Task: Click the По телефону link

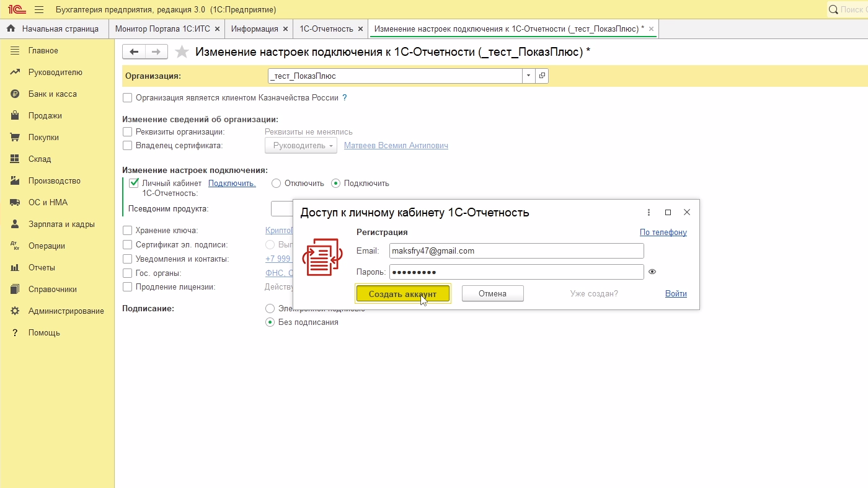Action: [663, 233]
